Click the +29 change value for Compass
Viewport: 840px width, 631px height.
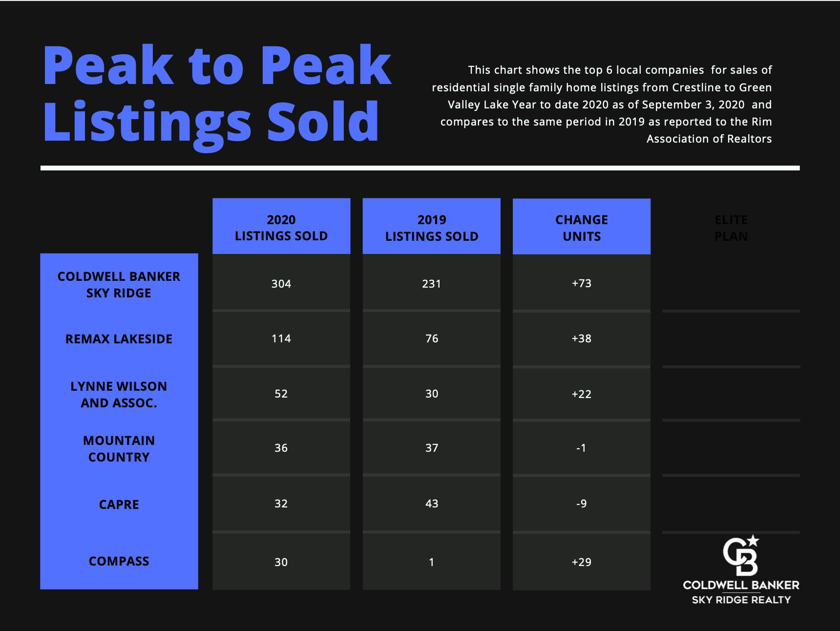tap(581, 562)
